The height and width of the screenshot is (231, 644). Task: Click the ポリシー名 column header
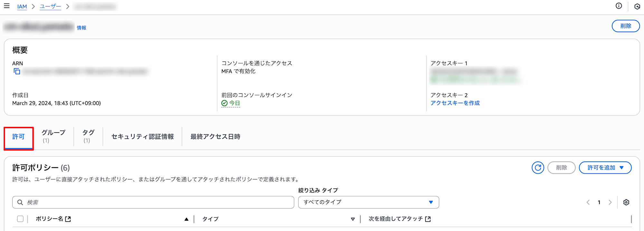tap(49, 219)
